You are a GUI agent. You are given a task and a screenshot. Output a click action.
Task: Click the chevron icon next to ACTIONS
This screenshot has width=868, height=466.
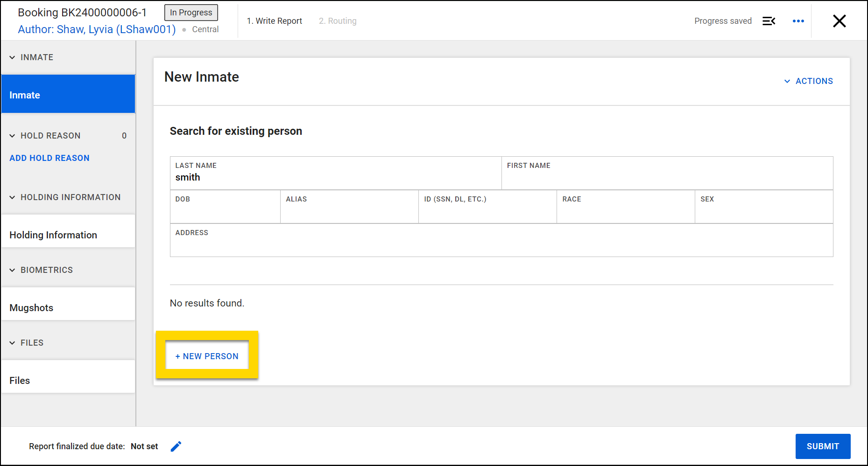click(x=786, y=81)
